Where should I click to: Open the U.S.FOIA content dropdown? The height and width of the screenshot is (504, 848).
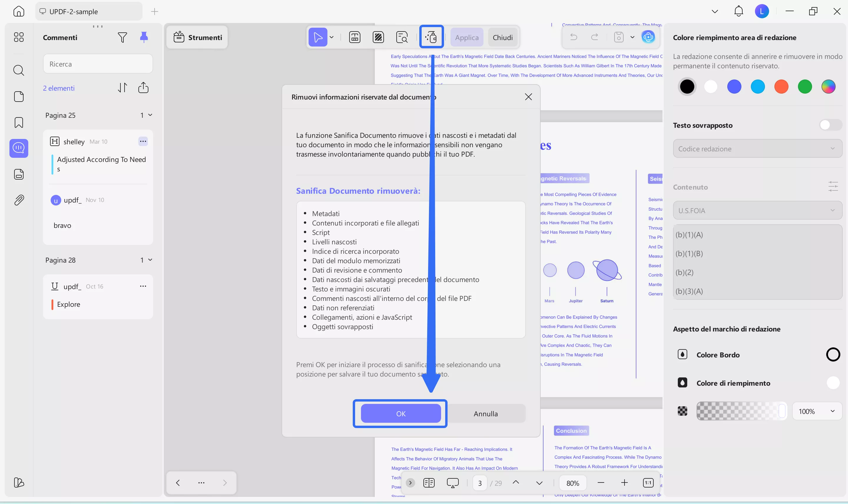[757, 210]
